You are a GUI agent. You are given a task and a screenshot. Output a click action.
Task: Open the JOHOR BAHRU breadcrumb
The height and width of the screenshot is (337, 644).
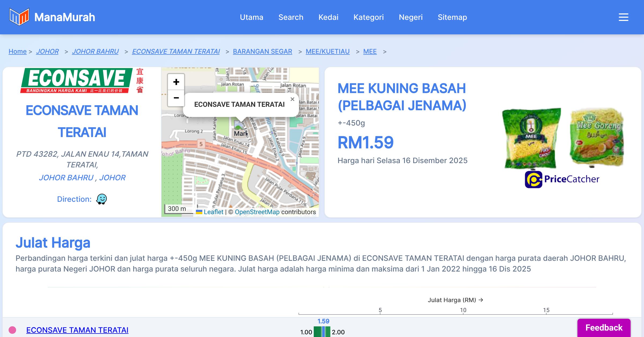95,51
